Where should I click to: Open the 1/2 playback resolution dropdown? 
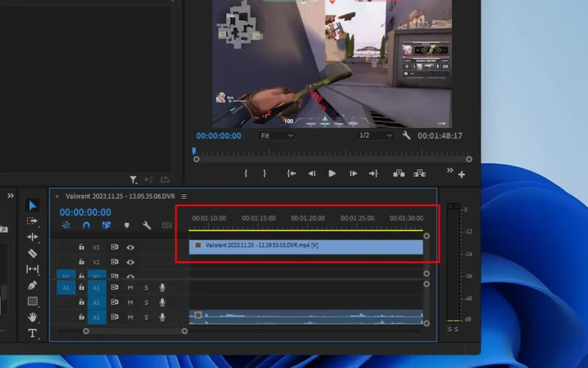tap(375, 135)
